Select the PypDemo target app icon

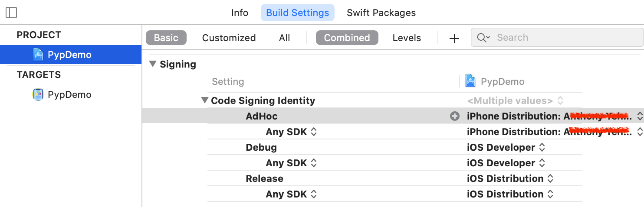pos(38,94)
